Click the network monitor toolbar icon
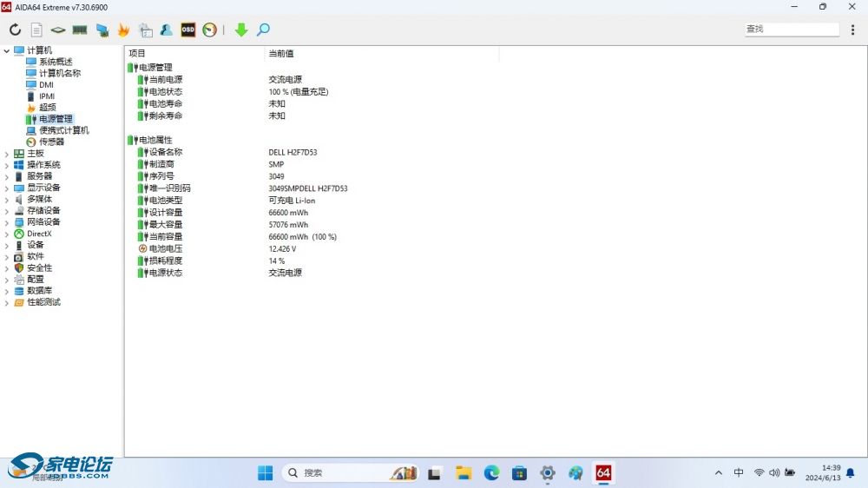Image resolution: width=868 pixels, height=488 pixels. pos(102,30)
